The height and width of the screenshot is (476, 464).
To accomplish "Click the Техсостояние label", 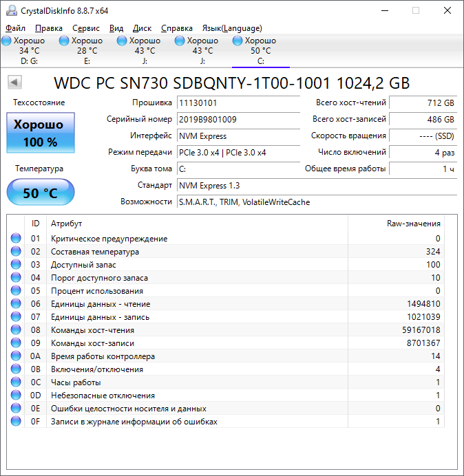I will (39, 102).
